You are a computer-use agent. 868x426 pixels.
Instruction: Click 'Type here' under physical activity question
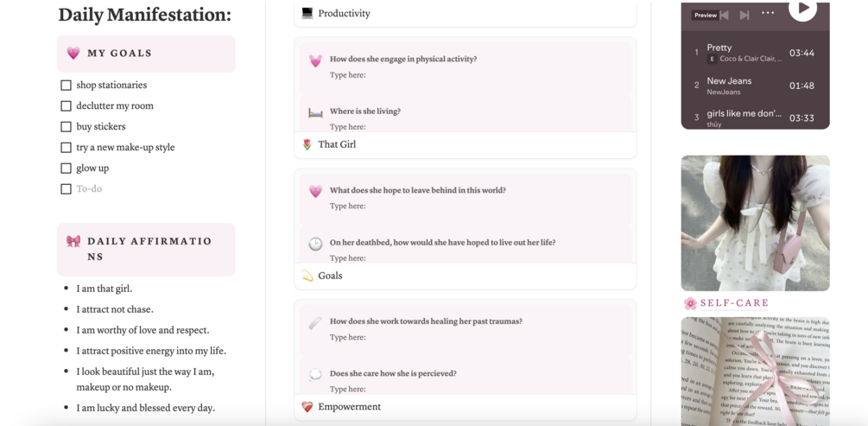point(348,75)
